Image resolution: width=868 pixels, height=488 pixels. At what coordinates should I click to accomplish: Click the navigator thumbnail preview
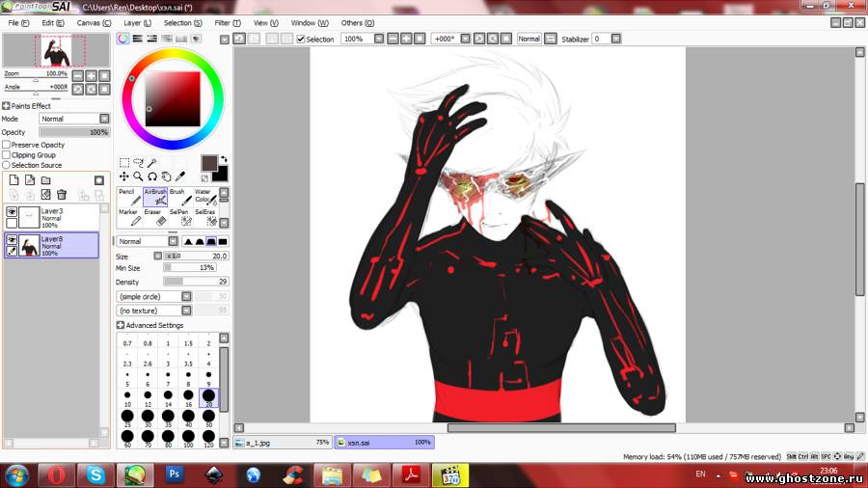pyautogui.click(x=56, y=50)
